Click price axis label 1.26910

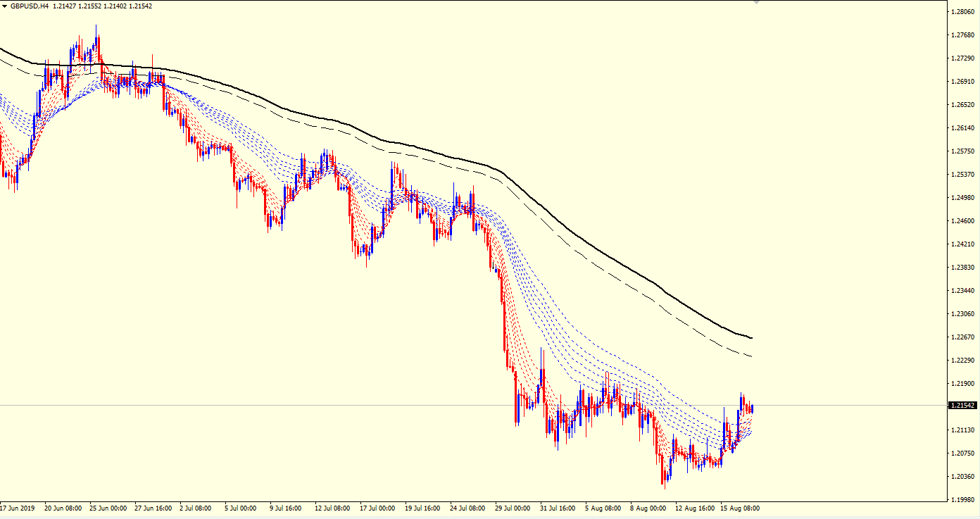tap(962, 82)
